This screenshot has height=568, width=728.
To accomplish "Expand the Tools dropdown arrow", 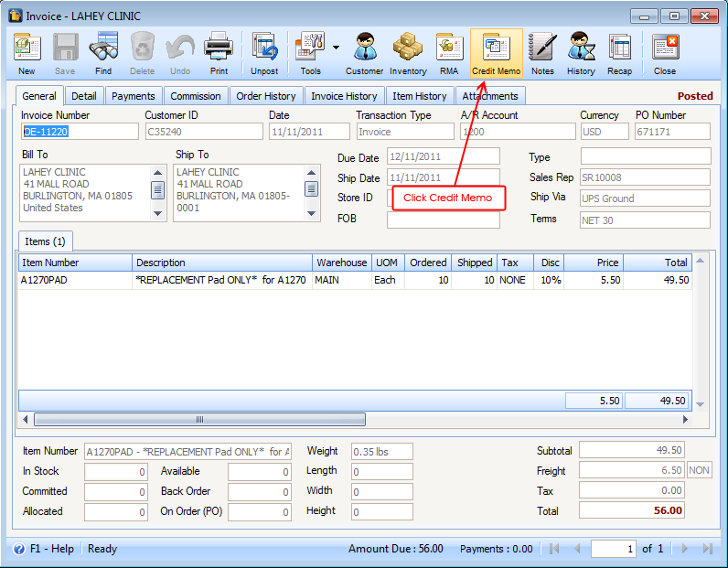I will pos(337,48).
